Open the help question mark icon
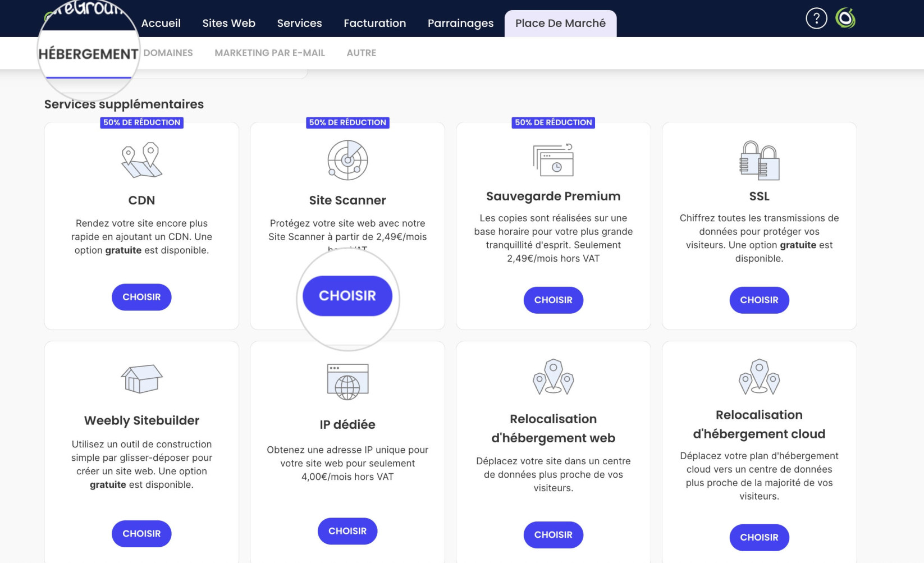 (x=816, y=19)
